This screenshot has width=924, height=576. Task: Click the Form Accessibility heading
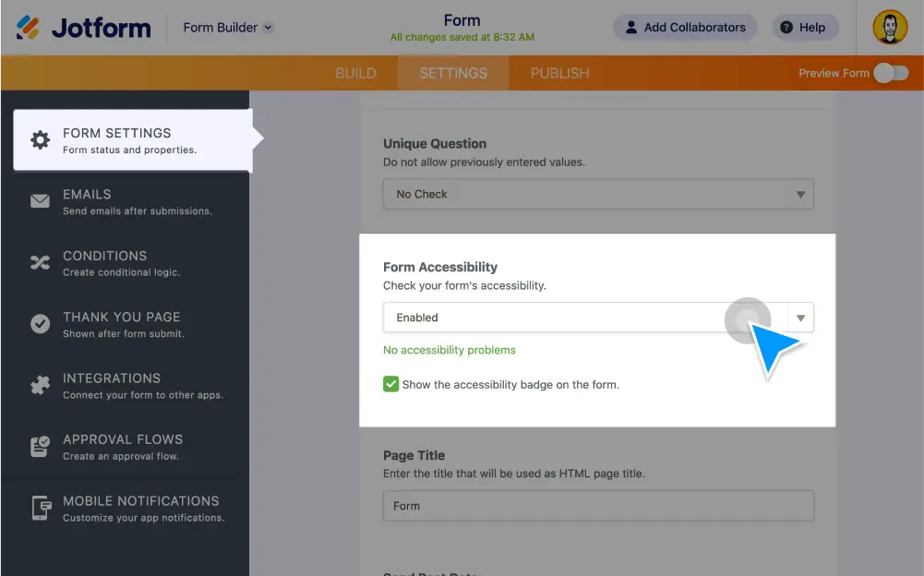click(x=440, y=267)
